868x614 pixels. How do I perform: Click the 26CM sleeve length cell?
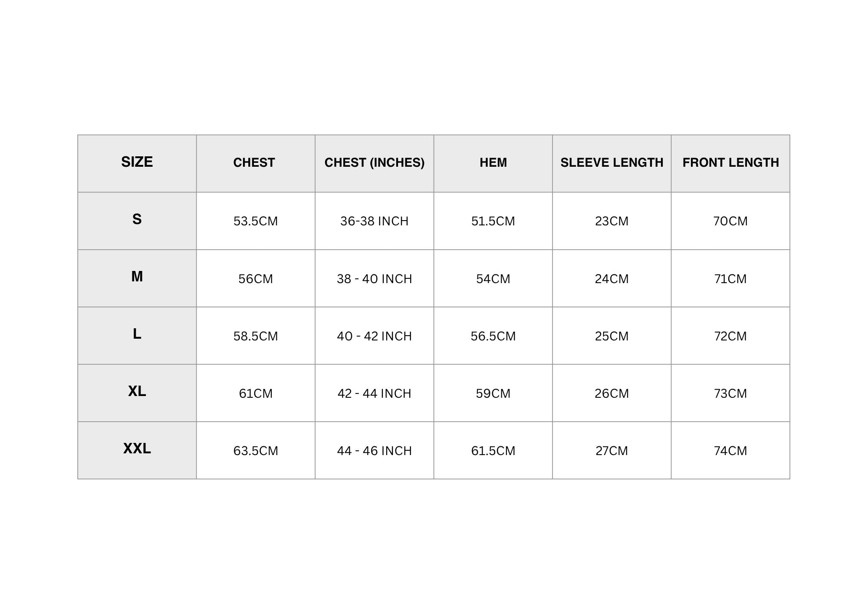coord(612,393)
